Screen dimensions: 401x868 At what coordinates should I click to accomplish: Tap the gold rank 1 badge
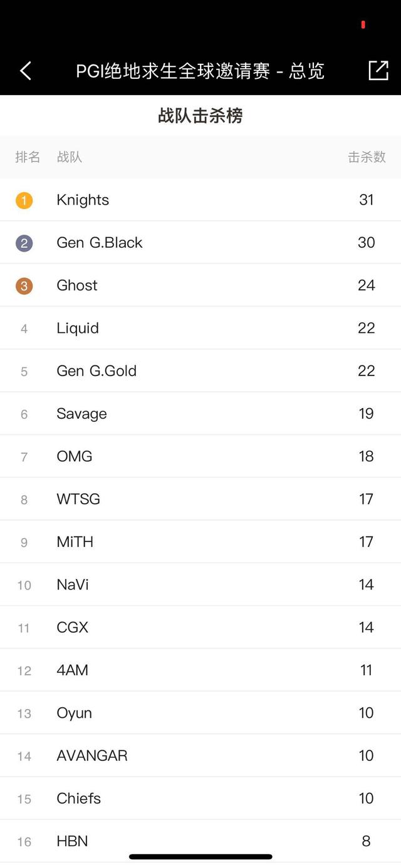pyautogui.click(x=24, y=200)
